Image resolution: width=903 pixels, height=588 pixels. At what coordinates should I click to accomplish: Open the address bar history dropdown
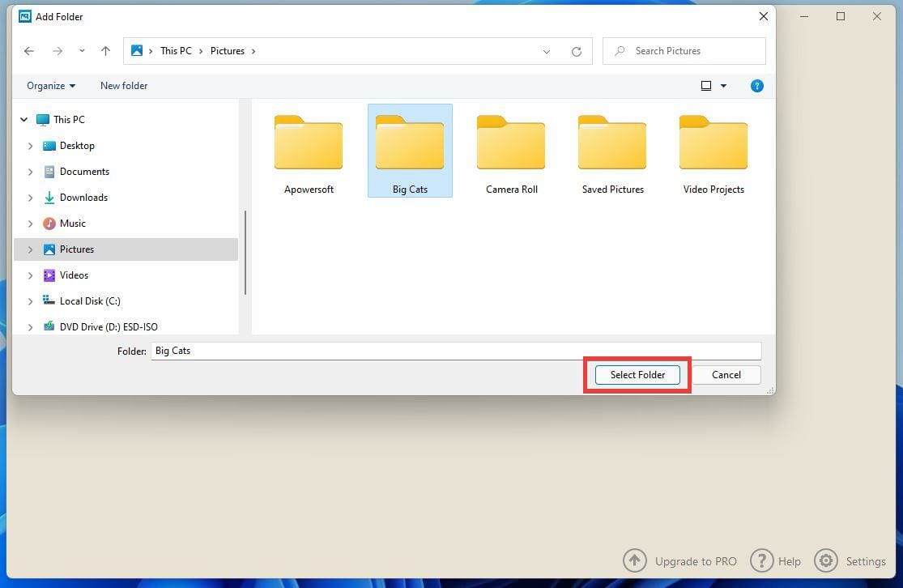pos(546,50)
